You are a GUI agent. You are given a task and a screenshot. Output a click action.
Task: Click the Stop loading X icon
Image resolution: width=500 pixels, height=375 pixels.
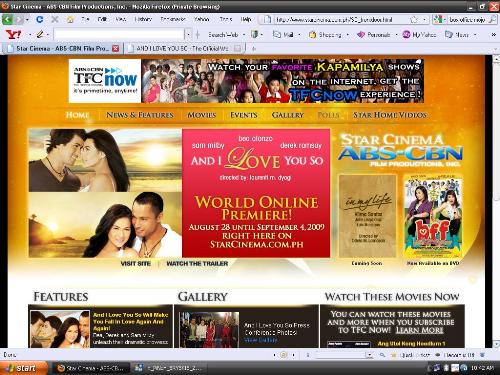pos(55,19)
